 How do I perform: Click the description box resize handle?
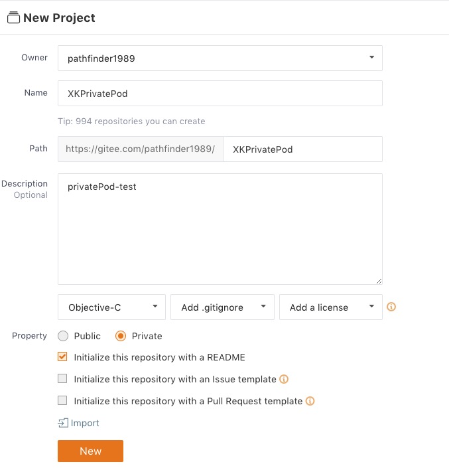[x=379, y=281]
